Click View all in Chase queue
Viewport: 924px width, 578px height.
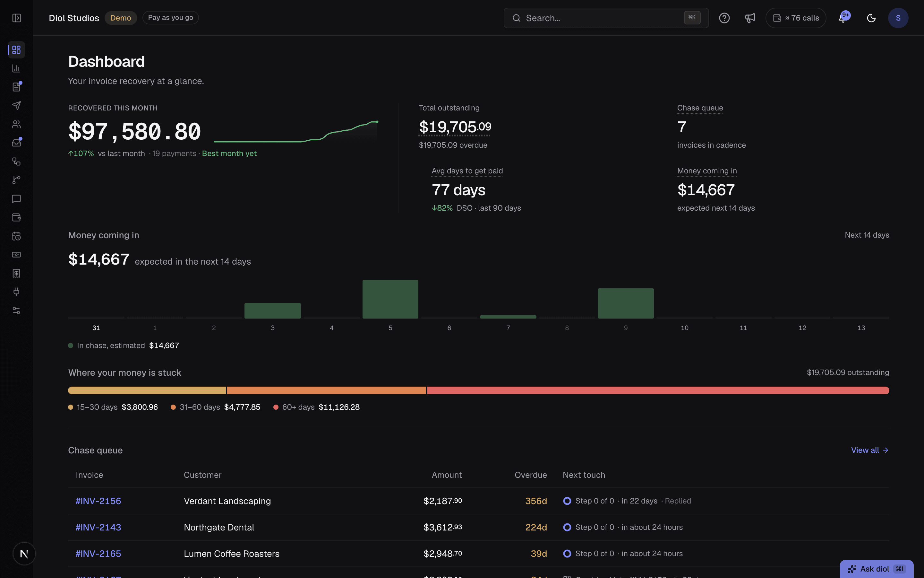(870, 450)
